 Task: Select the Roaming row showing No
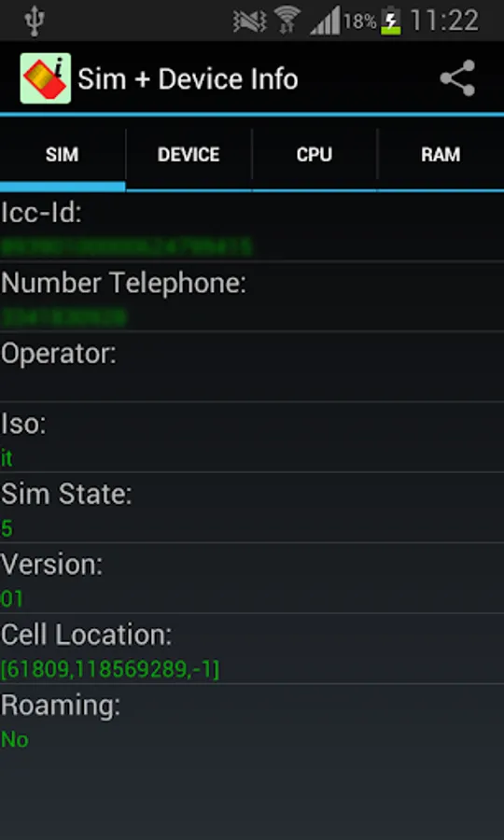click(x=252, y=720)
